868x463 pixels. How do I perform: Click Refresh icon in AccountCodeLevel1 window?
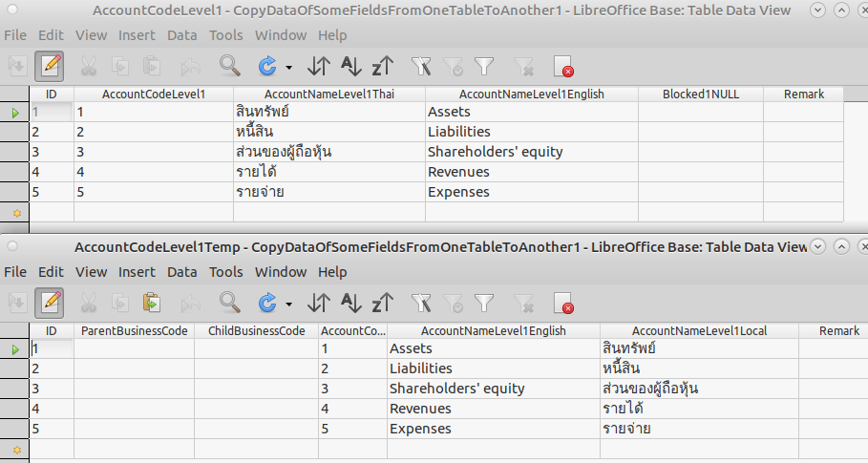click(267, 67)
